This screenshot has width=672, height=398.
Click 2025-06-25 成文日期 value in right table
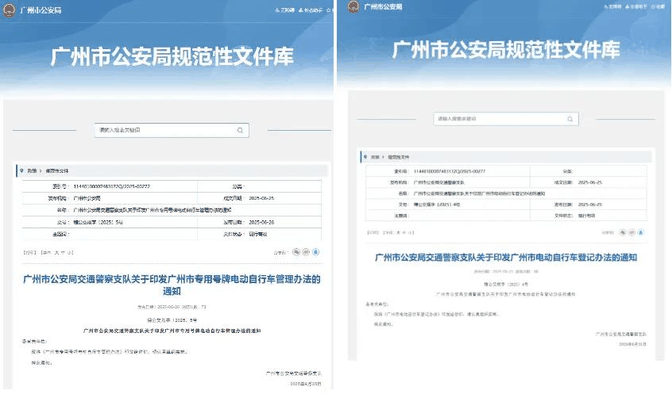point(590,183)
